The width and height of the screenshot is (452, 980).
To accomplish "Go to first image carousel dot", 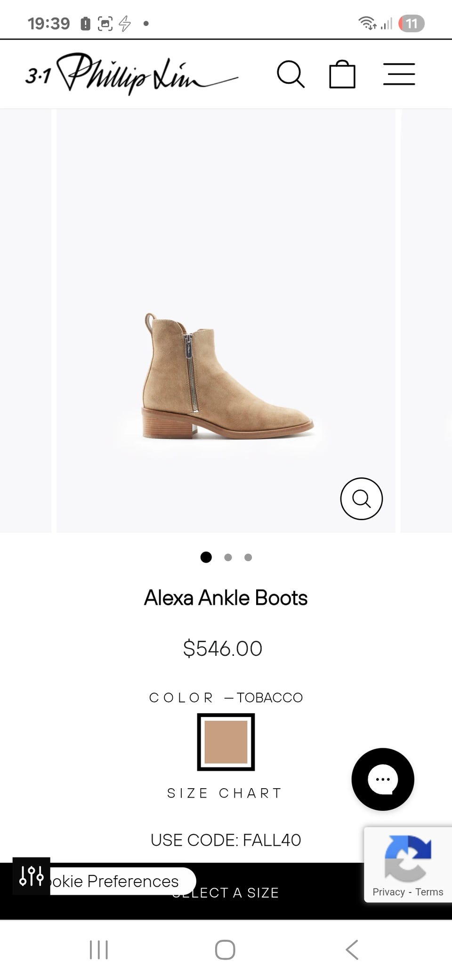I will [206, 557].
